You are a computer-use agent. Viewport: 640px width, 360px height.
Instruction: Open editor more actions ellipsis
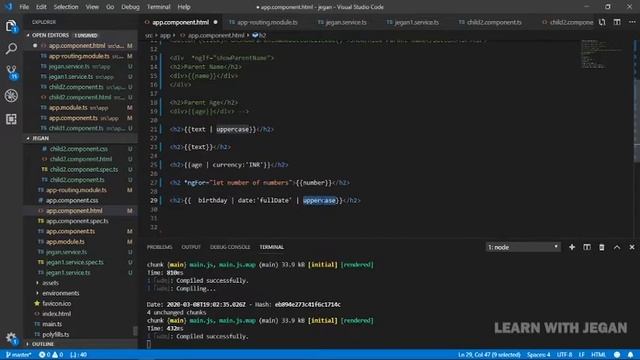632,22
